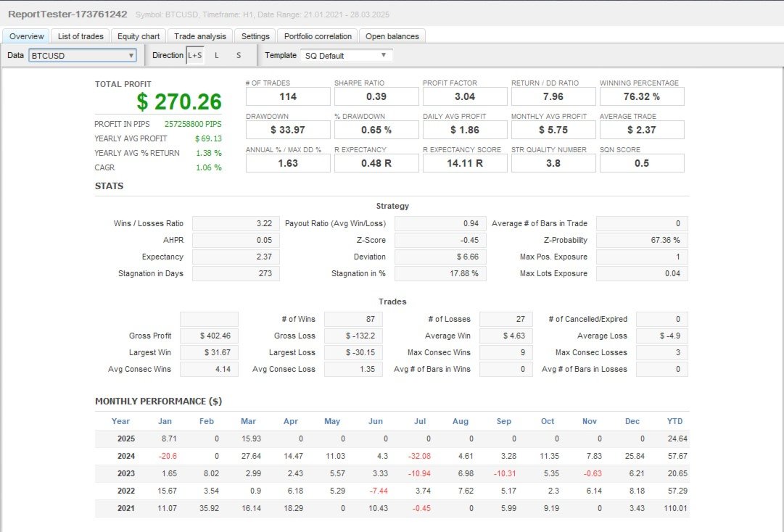Click the Stagnation in Days value 273

click(x=236, y=274)
